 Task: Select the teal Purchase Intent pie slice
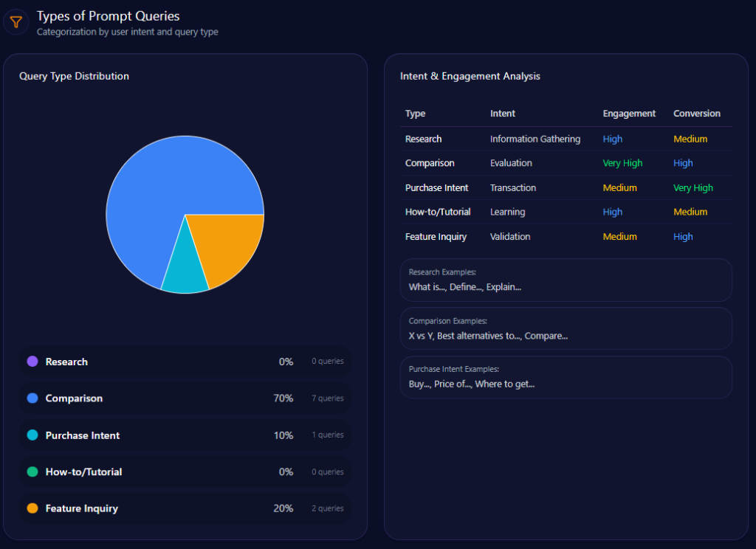pos(183,272)
